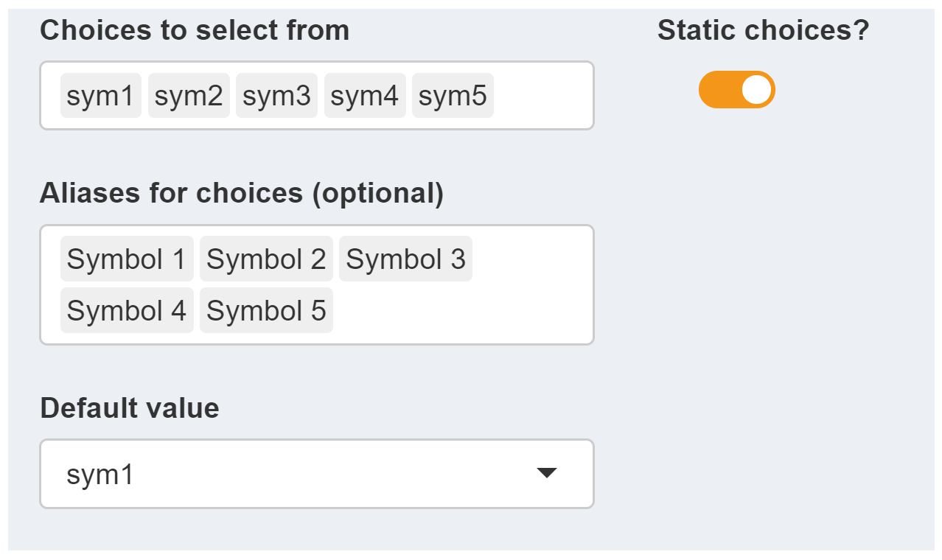Click the Symbol 1 alias chip

(x=126, y=258)
